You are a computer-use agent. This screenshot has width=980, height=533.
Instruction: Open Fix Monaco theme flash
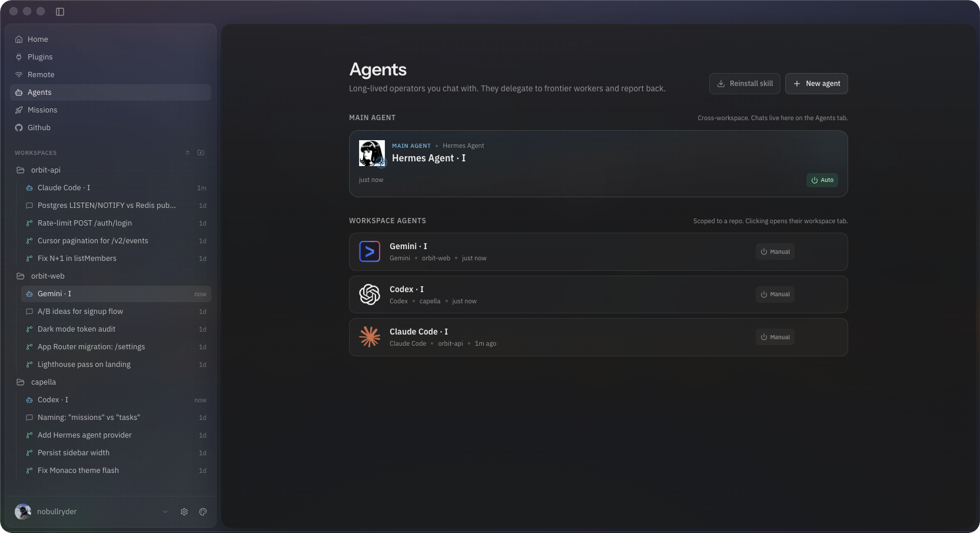tap(116, 471)
